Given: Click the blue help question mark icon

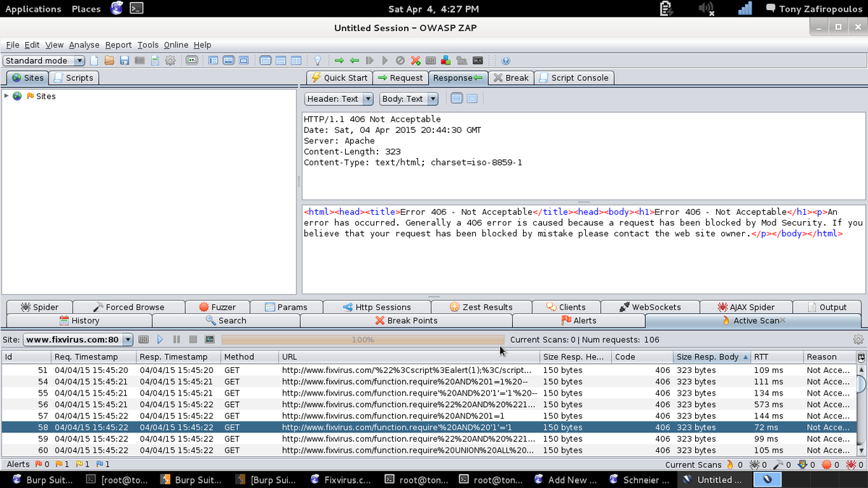Looking at the screenshot, I should coord(506,61).
